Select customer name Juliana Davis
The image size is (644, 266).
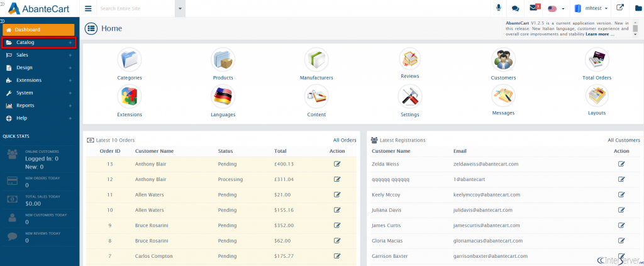(387, 210)
